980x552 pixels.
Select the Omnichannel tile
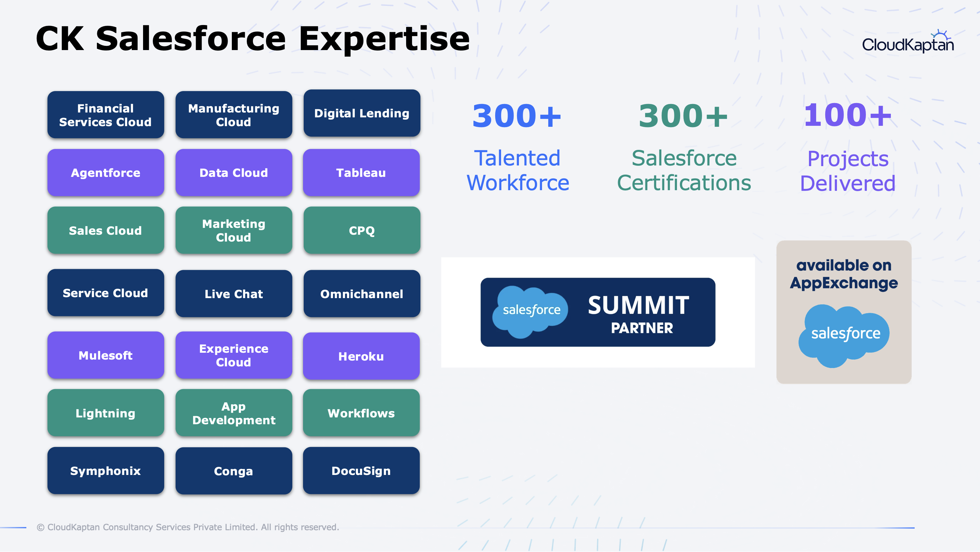click(x=362, y=293)
